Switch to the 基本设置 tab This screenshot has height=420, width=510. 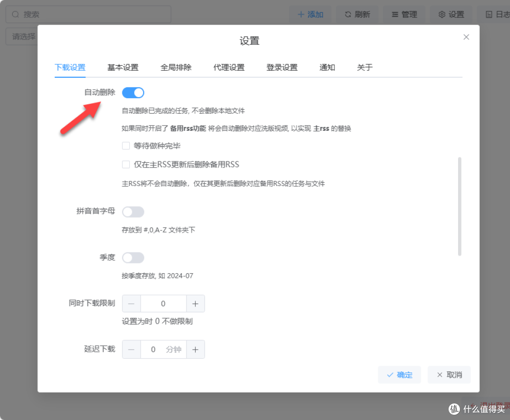click(122, 67)
